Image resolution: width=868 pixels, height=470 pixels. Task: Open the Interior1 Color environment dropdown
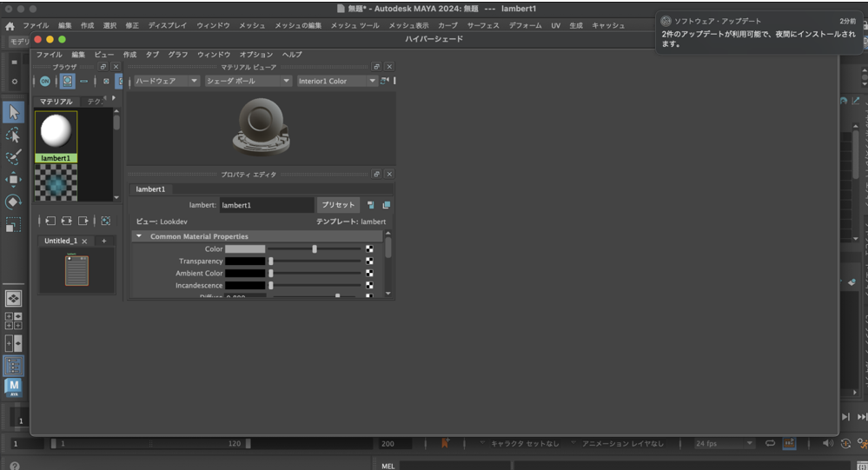pyautogui.click(x=336, y=81)
